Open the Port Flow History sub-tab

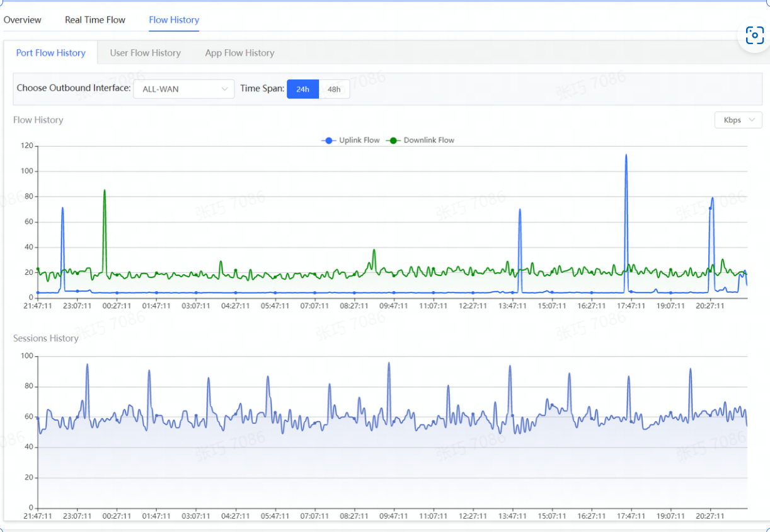click(51, 53)
